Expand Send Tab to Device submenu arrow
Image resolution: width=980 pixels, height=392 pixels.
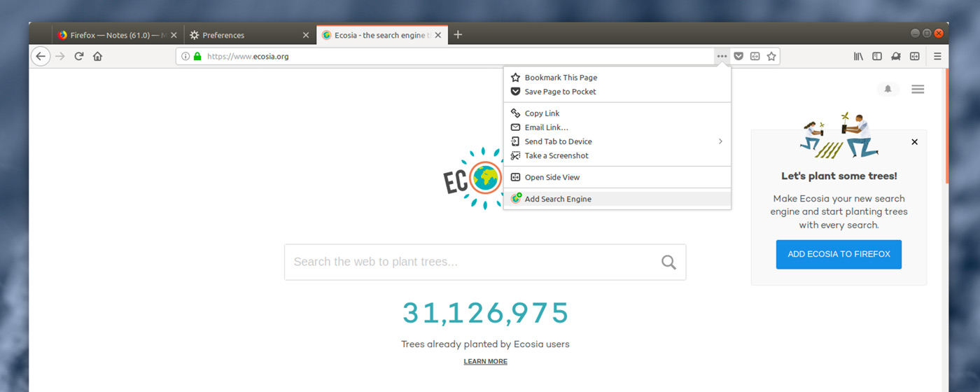point(720,141)
